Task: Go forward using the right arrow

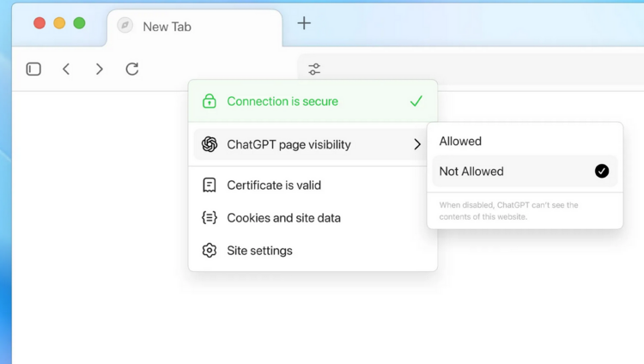Action: (x=100, y=69)
